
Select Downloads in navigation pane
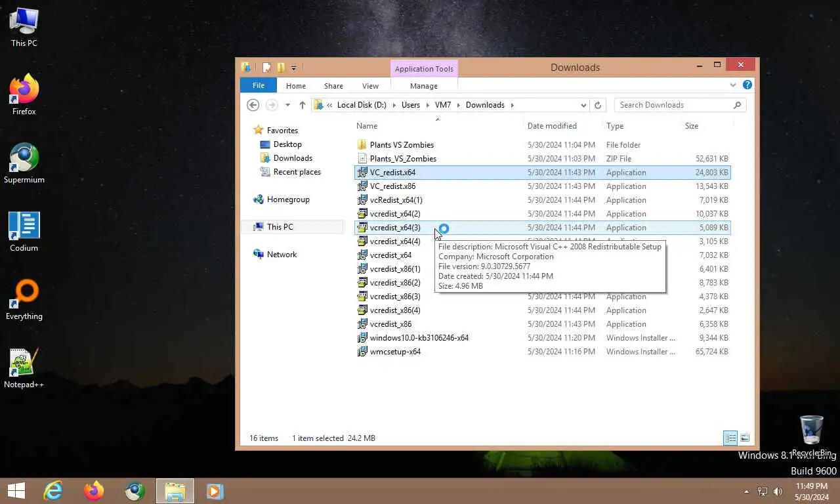coord(293,158)
